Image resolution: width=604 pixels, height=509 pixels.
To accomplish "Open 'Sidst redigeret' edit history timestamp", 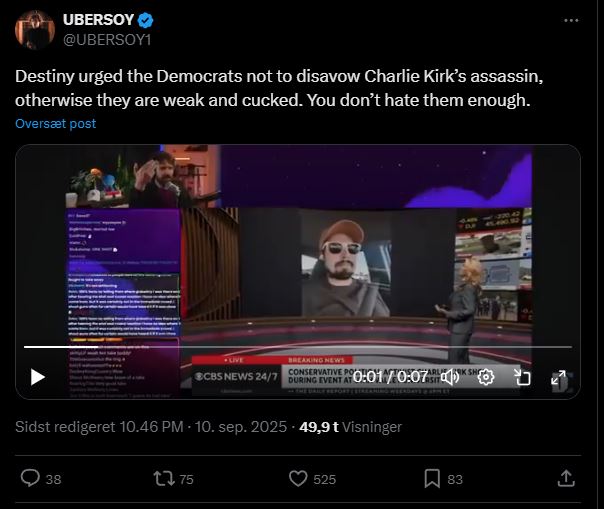I will point(151,427).
